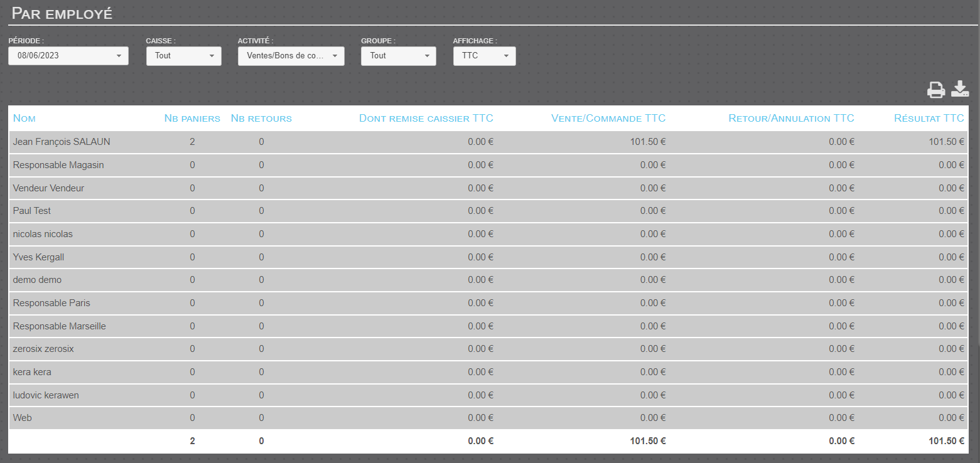Image resolution: width=980 pixels, height=463 pixels.
Task: Select Paul Test employee name
Action: pos(32,211)
